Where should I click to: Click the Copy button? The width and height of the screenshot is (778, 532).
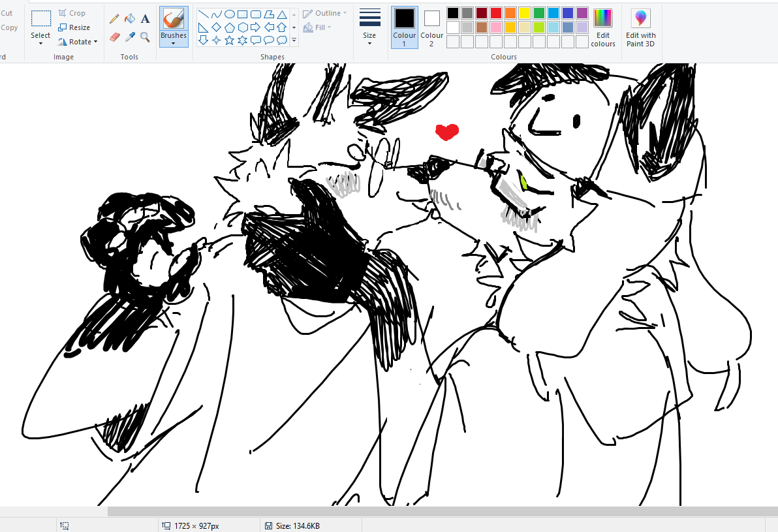(x=9, y=27)
